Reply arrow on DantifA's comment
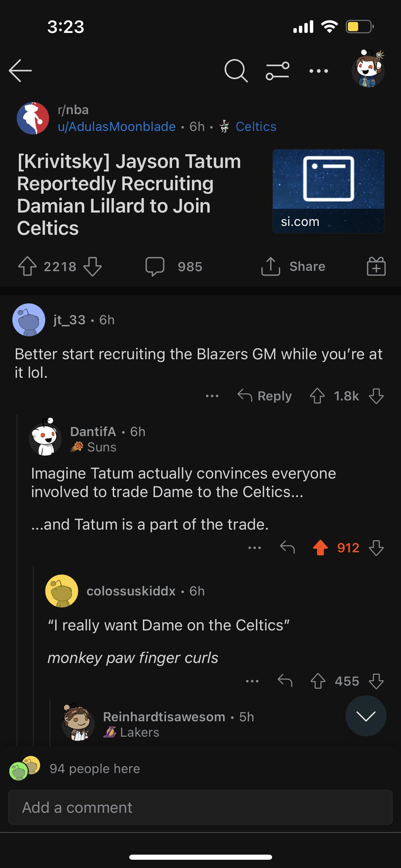401x868 pixels. coord(287,547)
